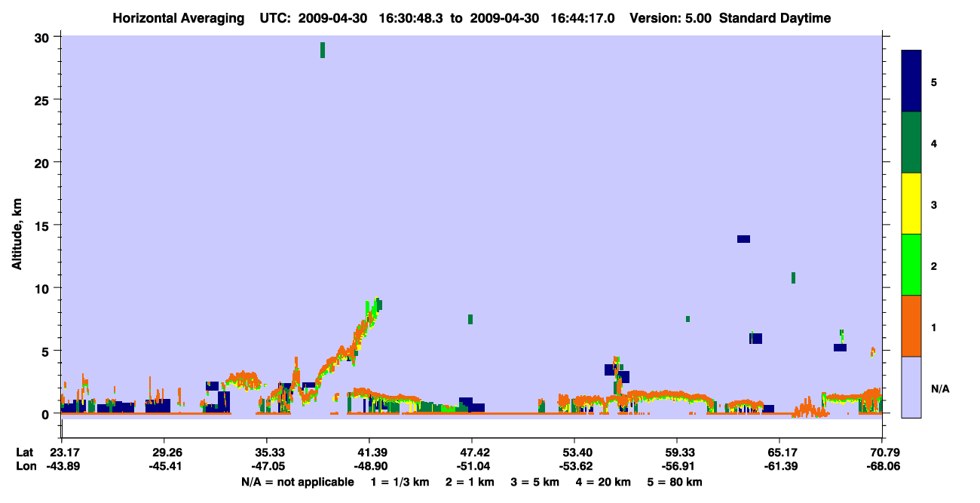Click the orange level 1 colorbar segment
Image resolution: width=980 pixels, height=503 pixels.
click(x=911, y=326)
